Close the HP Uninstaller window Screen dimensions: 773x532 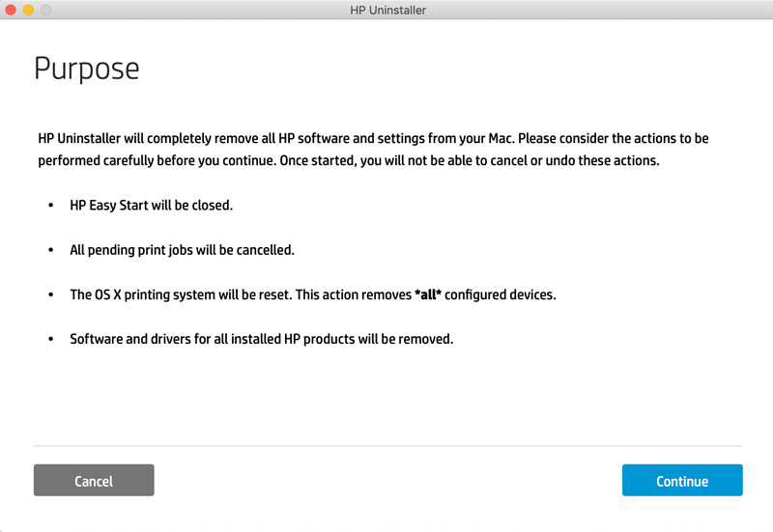click(x=11, y=10)
